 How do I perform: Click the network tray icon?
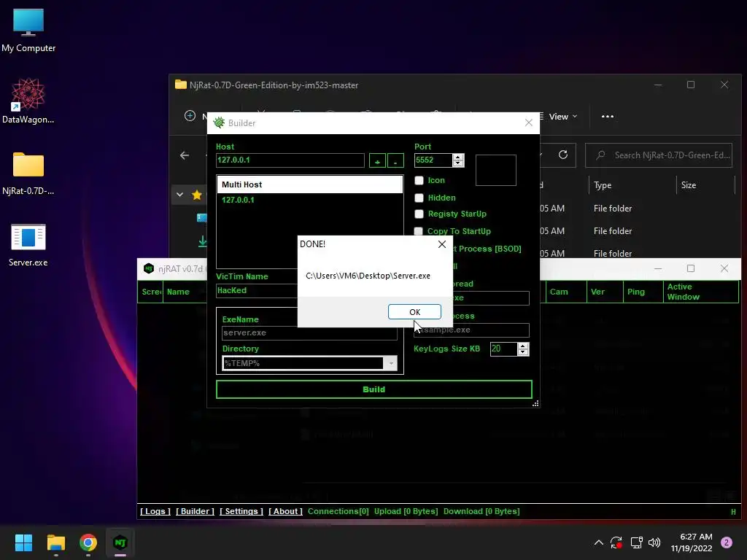point(636,542)
